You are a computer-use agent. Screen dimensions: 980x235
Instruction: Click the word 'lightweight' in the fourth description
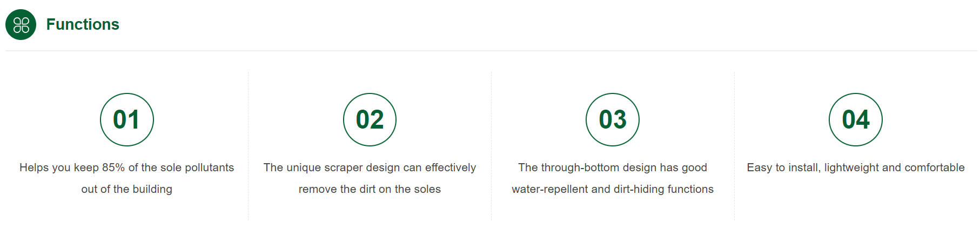pos(851,167)
